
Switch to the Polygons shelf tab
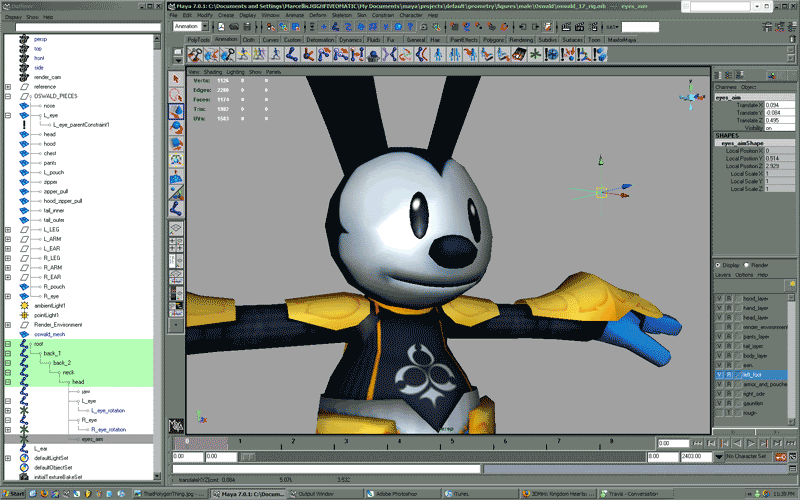pos(493,39)
